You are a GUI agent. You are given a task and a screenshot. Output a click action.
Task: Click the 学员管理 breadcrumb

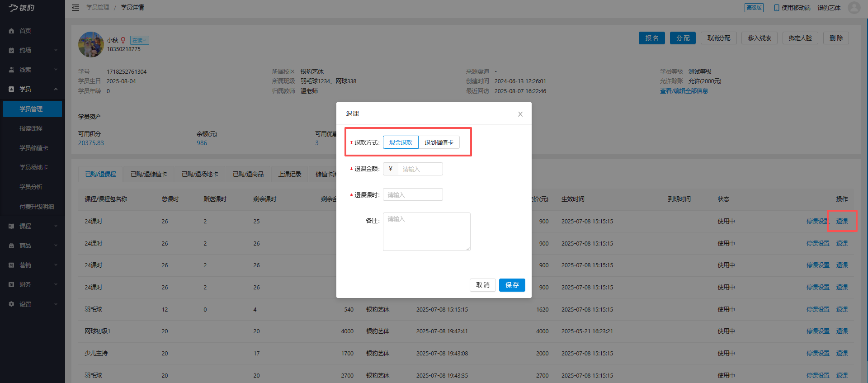click(x=98, y=8)
